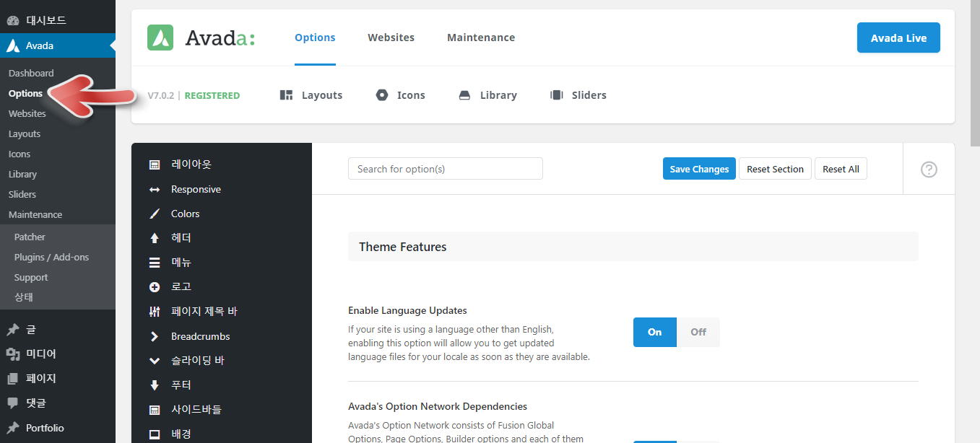Open help via question mark icon
980x443 pixels.
click(x=929, y=169)
